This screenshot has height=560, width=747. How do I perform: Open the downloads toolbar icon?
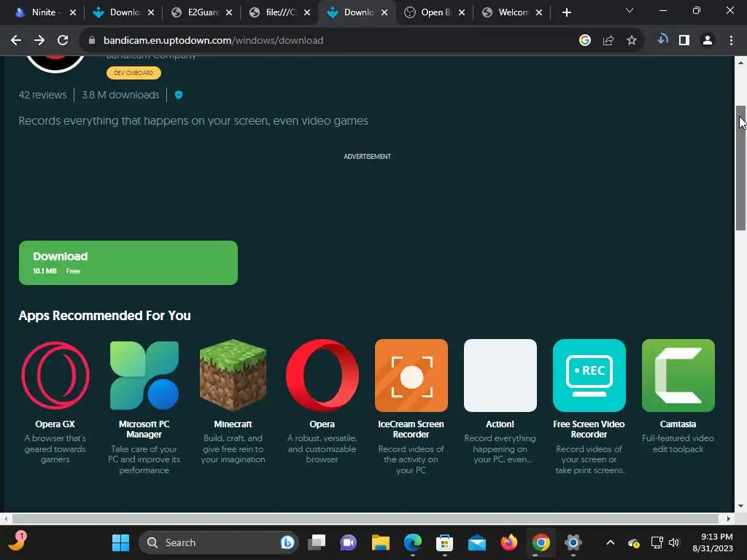click(662, 39)
